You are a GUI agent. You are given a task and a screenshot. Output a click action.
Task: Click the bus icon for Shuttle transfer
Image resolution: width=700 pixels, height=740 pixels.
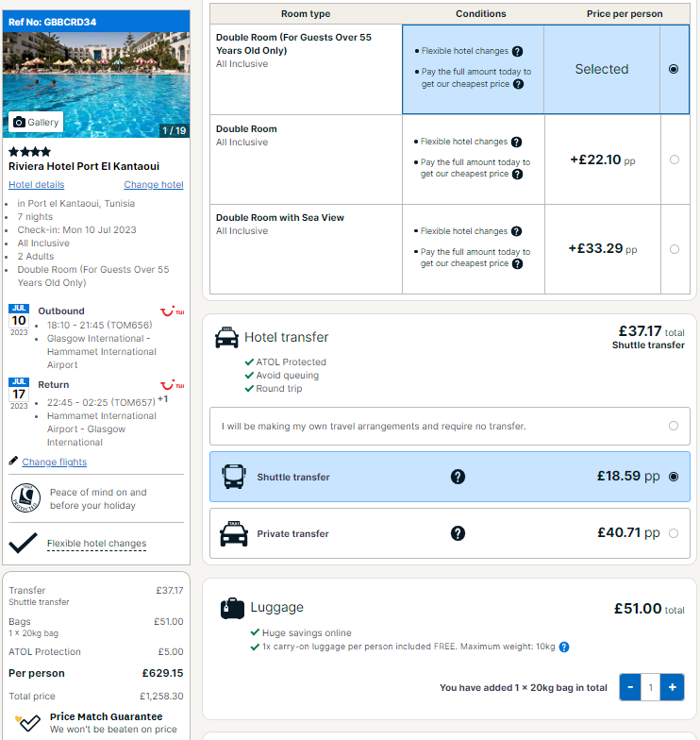click(234, 477)
